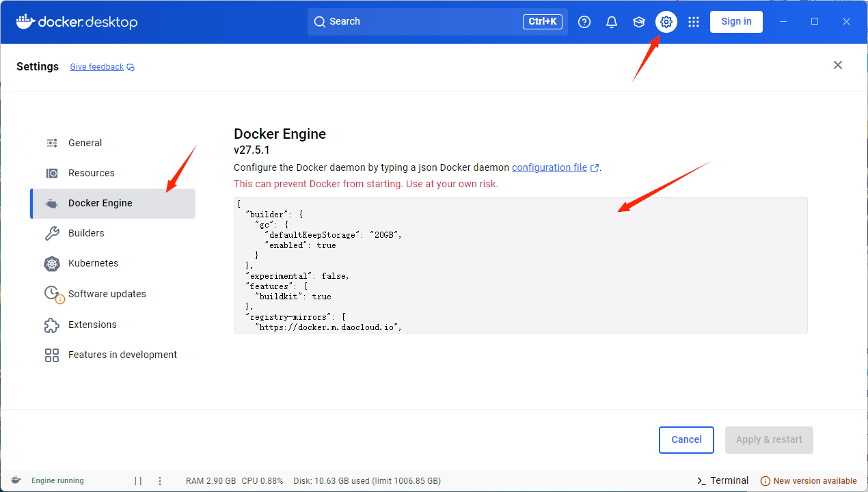Viewport: 868px width, 492px height.
Task: Open the apps grid menu icon
Action: 694,22
